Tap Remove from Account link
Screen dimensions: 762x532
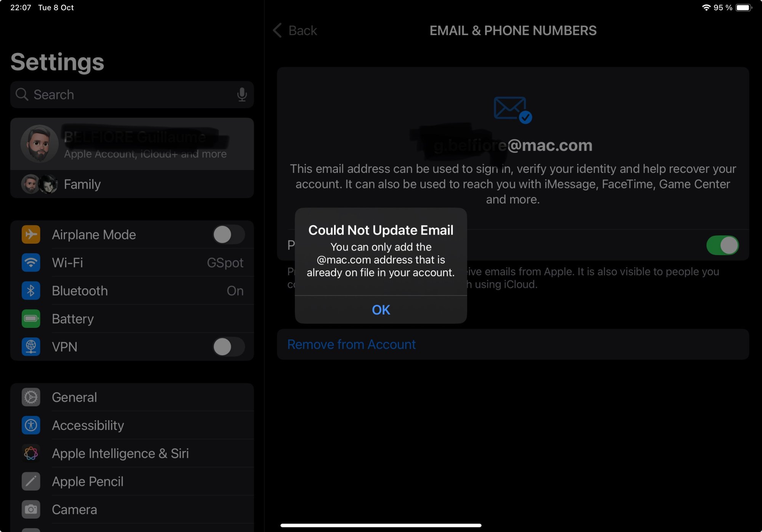coord(351,344)
